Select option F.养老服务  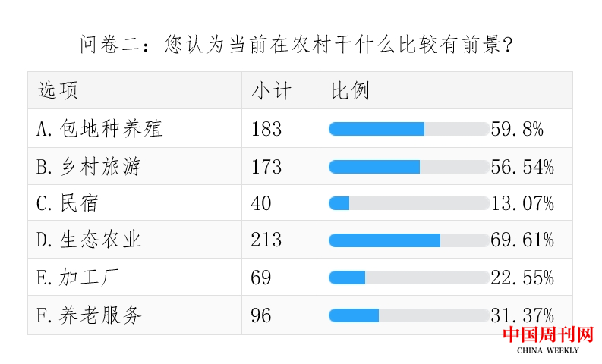pyautogui.click(x=89, y=315)
